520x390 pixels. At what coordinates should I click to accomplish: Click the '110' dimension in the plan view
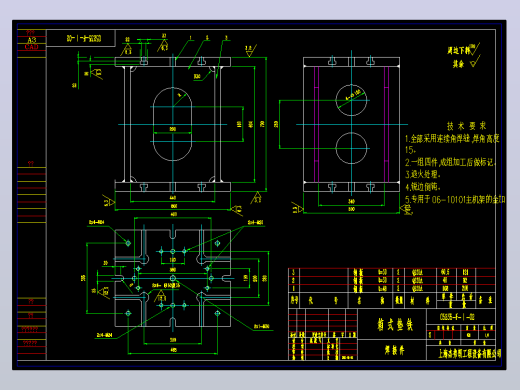pyautogui.click(x=173, y=259)
